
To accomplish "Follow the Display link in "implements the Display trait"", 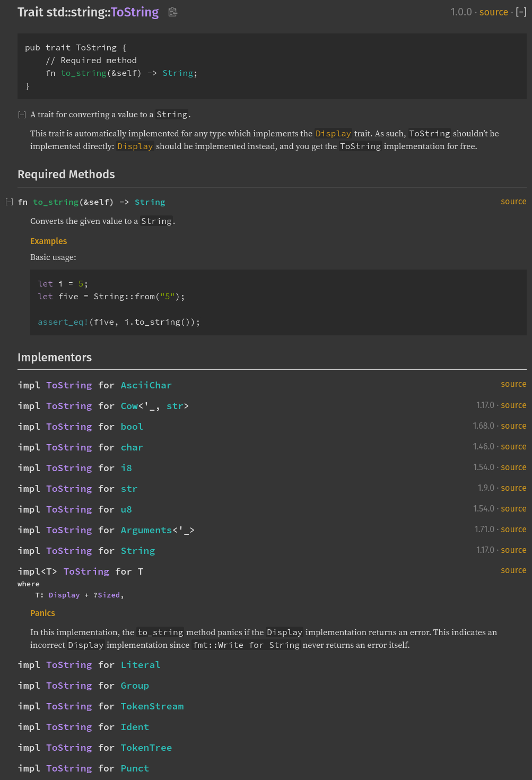I will [x=333, y=134].
